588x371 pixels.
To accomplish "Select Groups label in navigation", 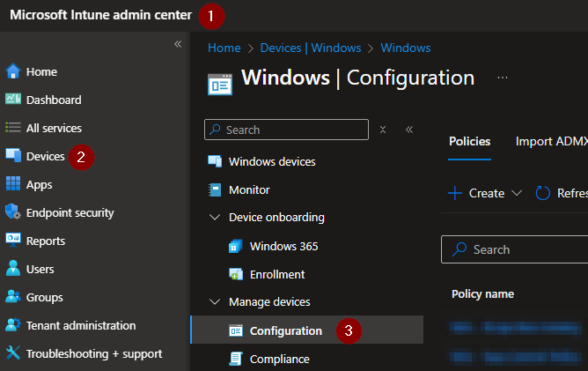I will (x=45, y=297).
